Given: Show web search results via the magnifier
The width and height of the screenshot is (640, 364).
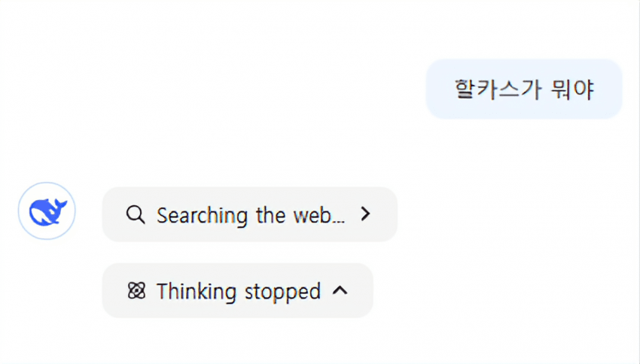Looking at the screenshot, I should pyautogui.click(x=136, y=215).
